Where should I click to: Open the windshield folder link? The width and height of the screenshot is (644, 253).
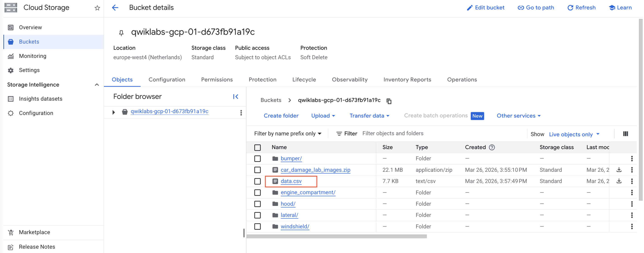[x=295, y=226]
